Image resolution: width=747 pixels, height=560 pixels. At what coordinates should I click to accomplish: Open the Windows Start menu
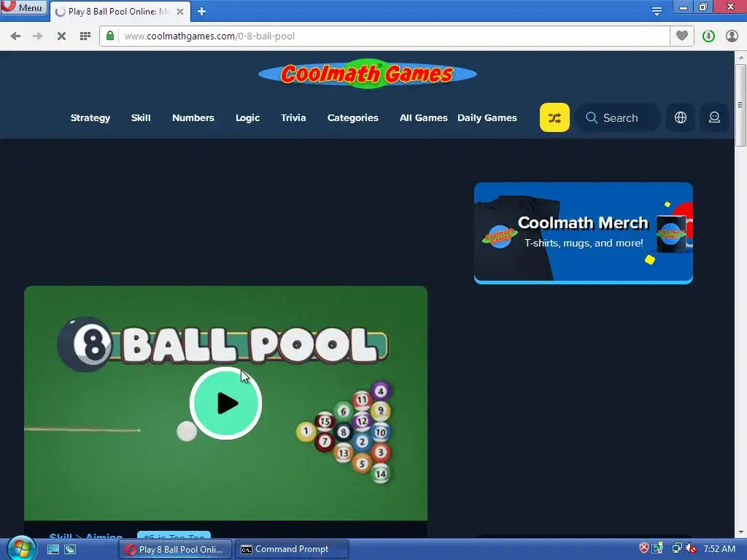point(20,549)
